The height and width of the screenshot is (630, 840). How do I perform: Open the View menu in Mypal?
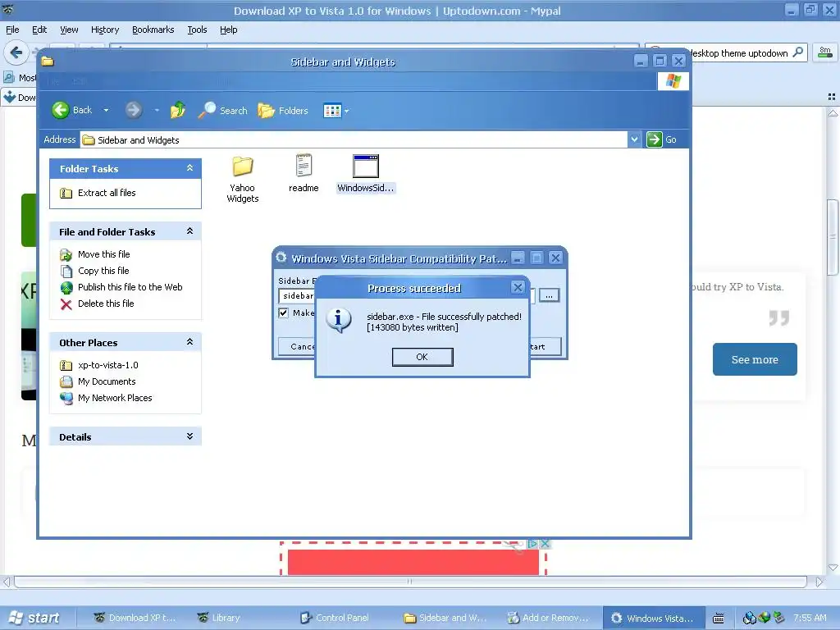tap(69, 30)
